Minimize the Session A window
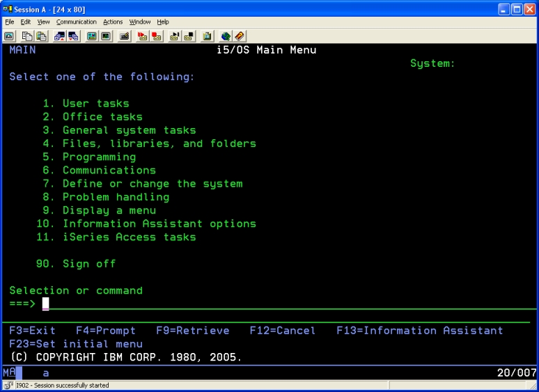This screenshot has height=392, width=539. pyautogui.click(x=503, y=9)
